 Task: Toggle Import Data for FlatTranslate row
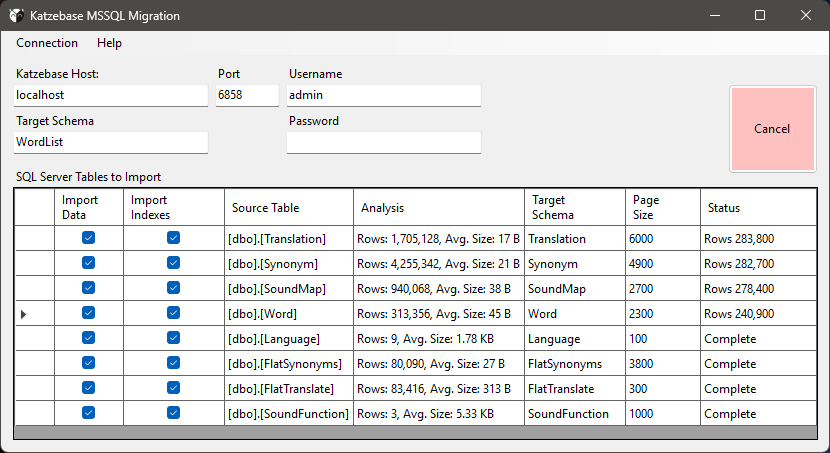(x=88, y=387)
